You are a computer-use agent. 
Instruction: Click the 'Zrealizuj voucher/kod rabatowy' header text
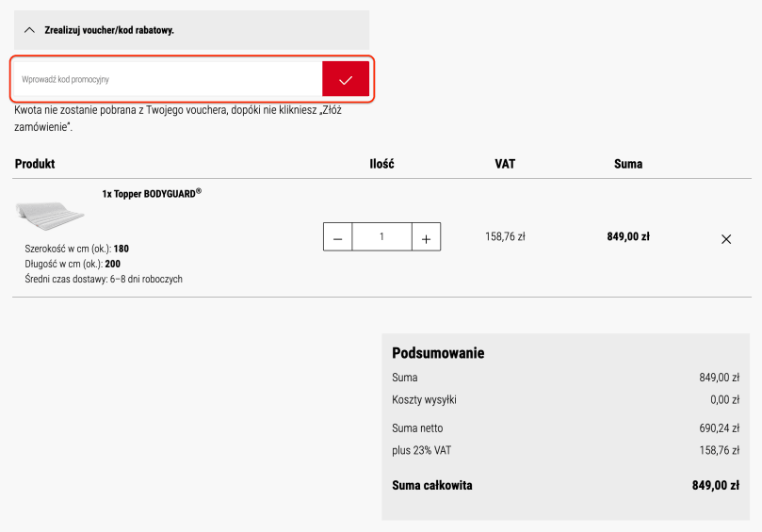(109, 30)
